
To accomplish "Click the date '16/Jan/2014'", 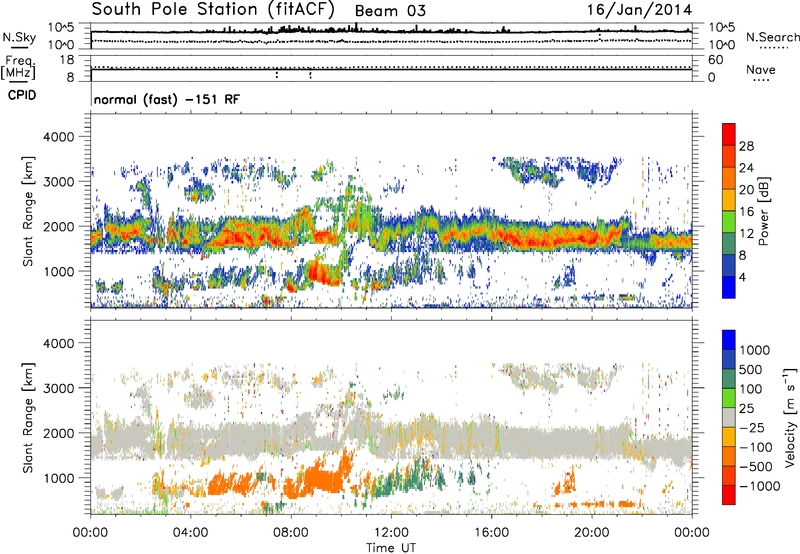I will pos(639,10).
